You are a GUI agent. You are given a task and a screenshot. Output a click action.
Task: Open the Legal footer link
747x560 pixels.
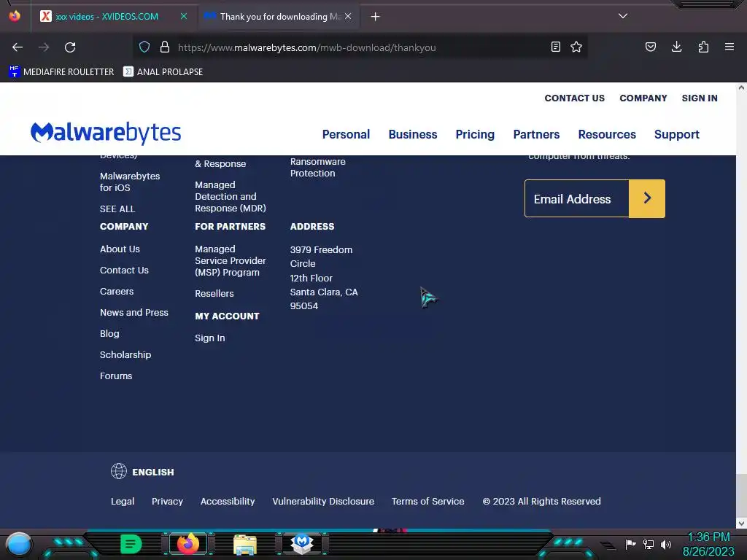[123, 502]
